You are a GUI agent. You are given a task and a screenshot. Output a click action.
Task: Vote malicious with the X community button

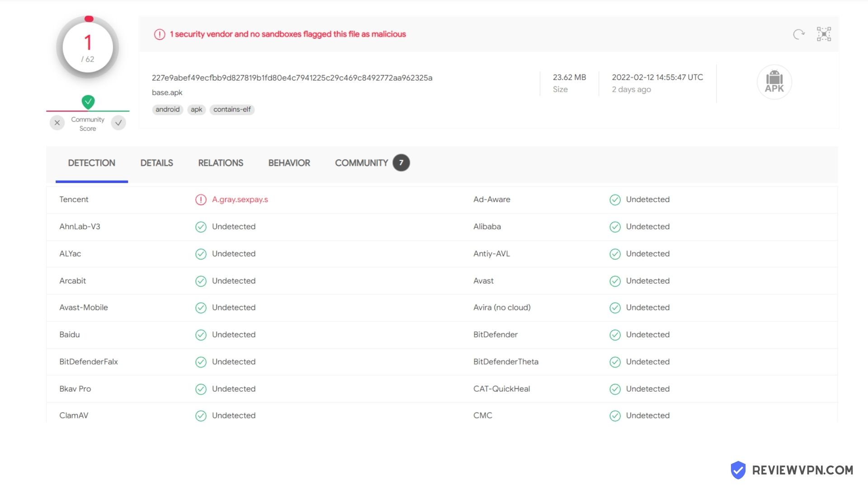(57, 123)
